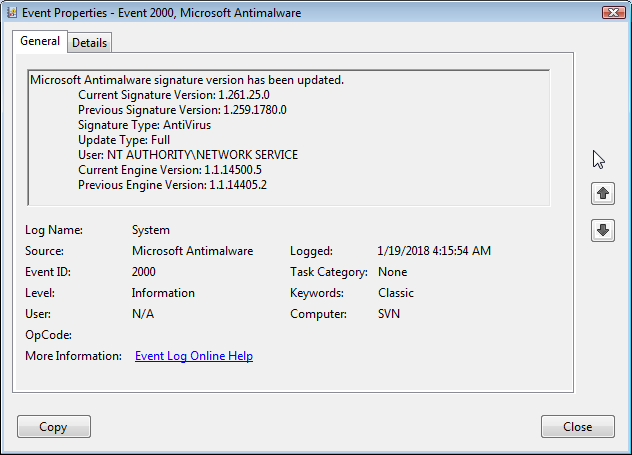Click the Level value Information
The width and height of the screenshot is (632, 455).
click(x=163, y=293)
